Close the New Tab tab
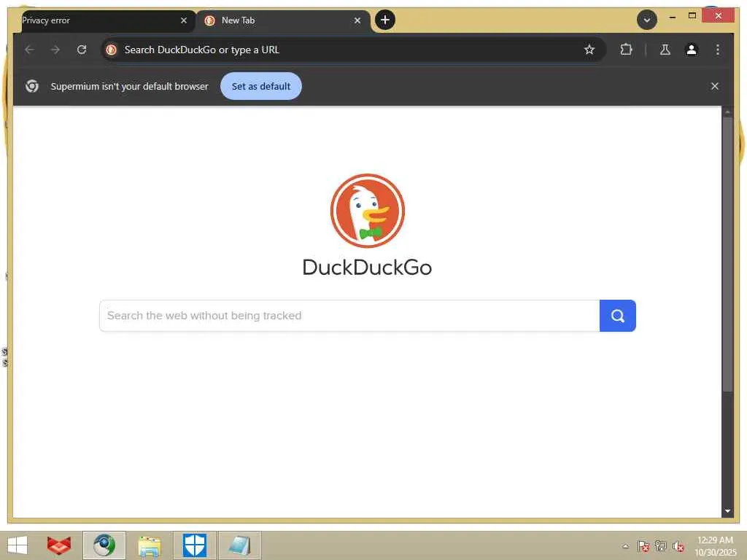The image size is (747, 560). coord(357,20)
